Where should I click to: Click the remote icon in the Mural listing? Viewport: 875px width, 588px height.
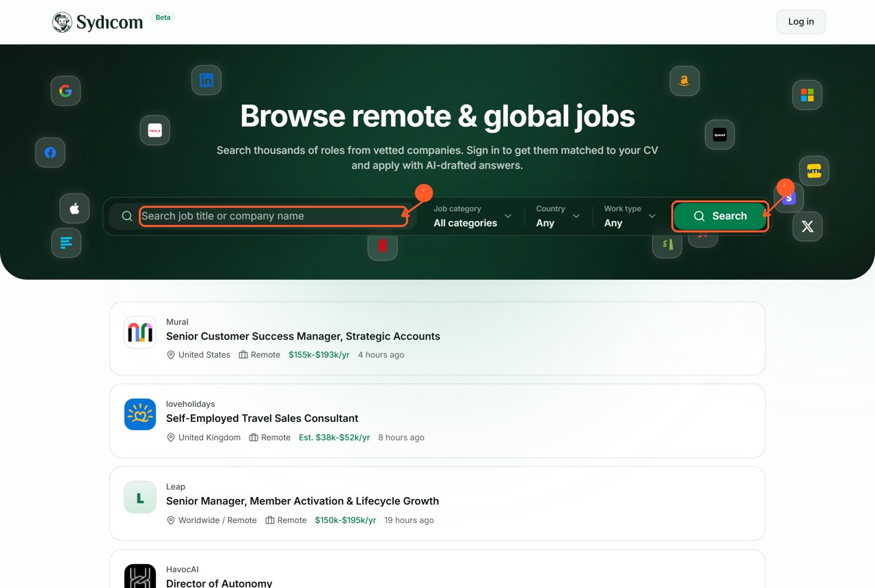pos(243,355)
